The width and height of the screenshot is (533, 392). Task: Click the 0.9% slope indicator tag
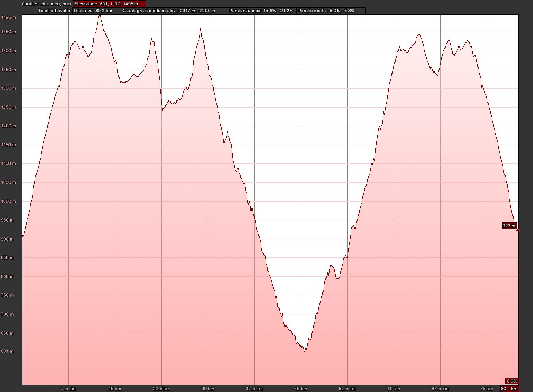pyautogui.click(x=512, y=381)
